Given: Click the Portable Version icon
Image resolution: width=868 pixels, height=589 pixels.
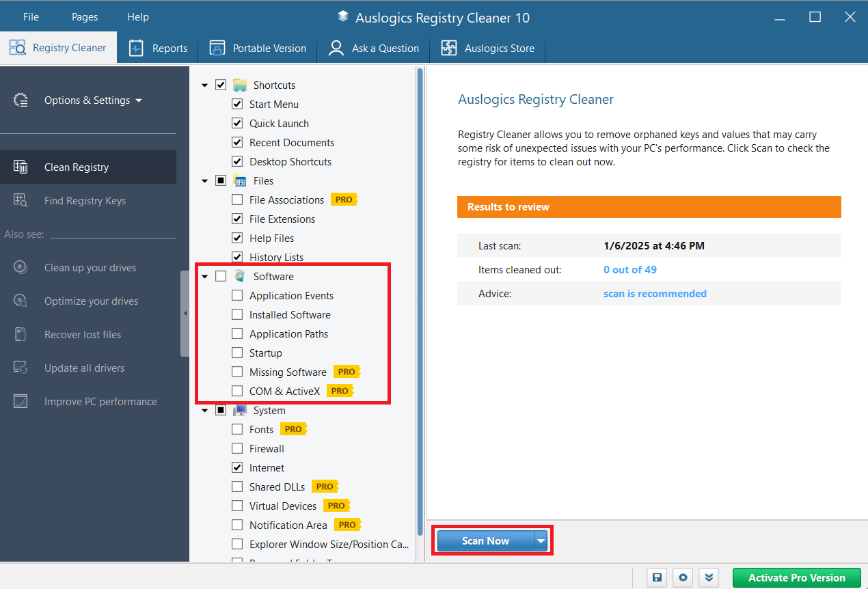Looking at the screenshot, I should click(217, 48).
